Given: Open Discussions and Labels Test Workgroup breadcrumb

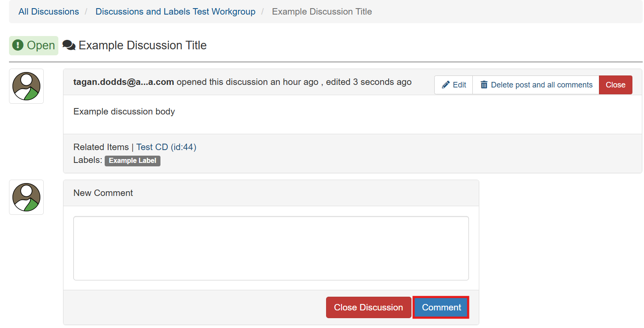Looking at the screenshot, I should coord(175,12).
